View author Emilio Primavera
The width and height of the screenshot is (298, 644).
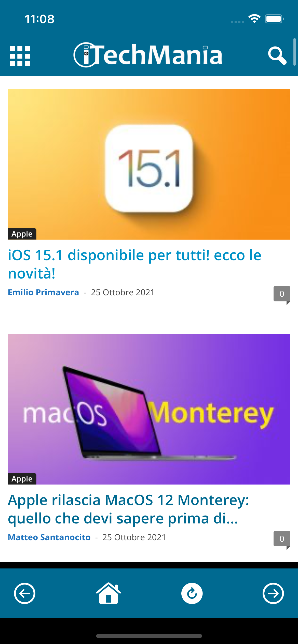click(x=44, y=292)
